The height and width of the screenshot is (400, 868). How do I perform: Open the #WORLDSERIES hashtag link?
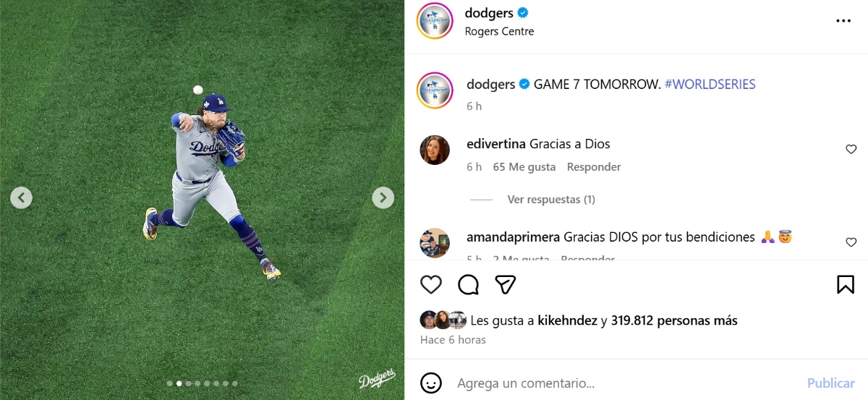[710, 84]
